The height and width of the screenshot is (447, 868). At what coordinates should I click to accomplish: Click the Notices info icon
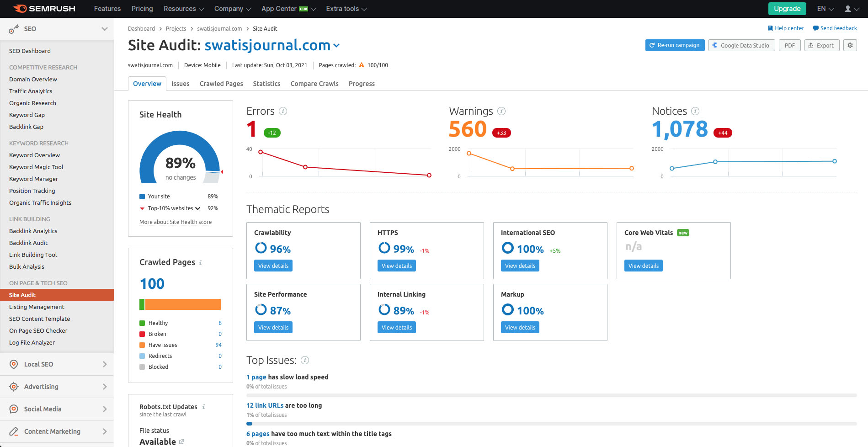pos(695,111)
